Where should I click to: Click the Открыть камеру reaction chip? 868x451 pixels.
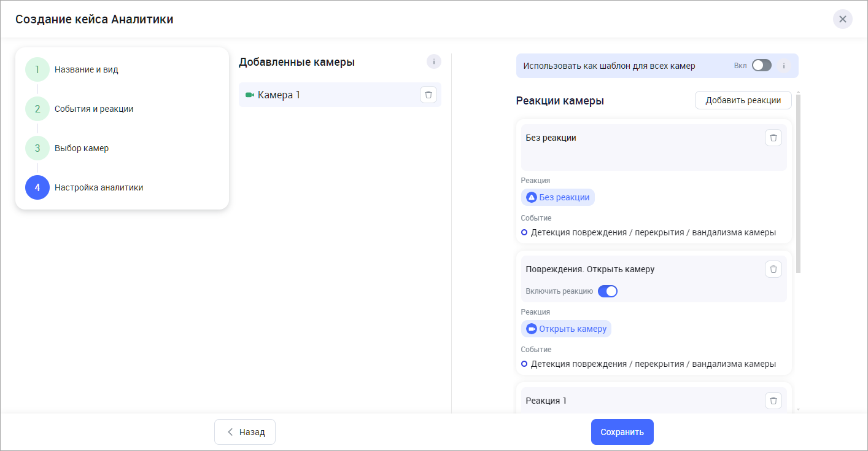(566, 329)
